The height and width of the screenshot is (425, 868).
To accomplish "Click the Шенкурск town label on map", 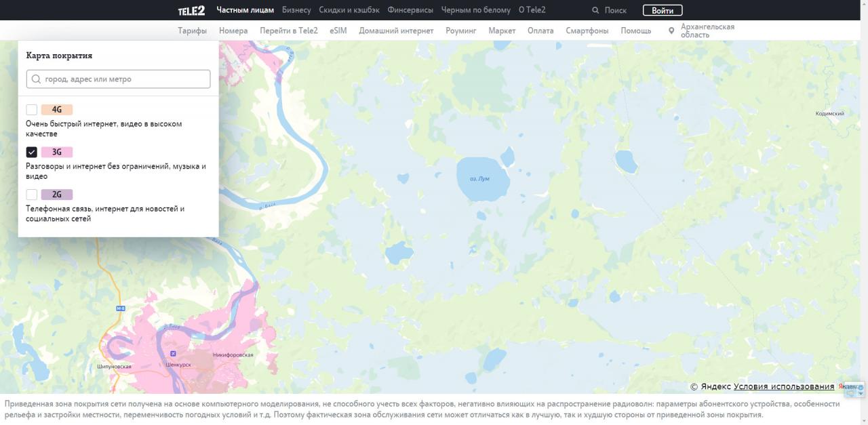I will [178, 365].
